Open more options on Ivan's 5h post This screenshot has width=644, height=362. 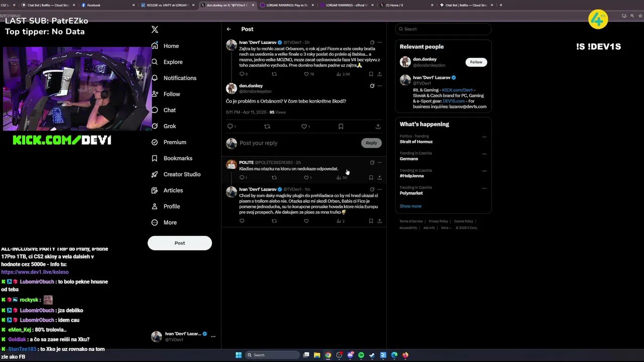379,43
